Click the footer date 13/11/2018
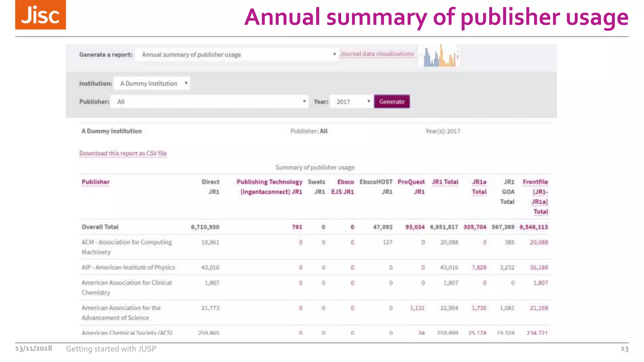Viewport: 644px width, 362px height. click(34, 348)
